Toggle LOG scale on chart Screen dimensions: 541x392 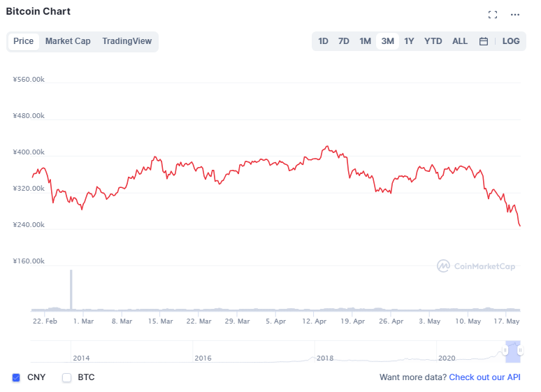pos(511,41)
